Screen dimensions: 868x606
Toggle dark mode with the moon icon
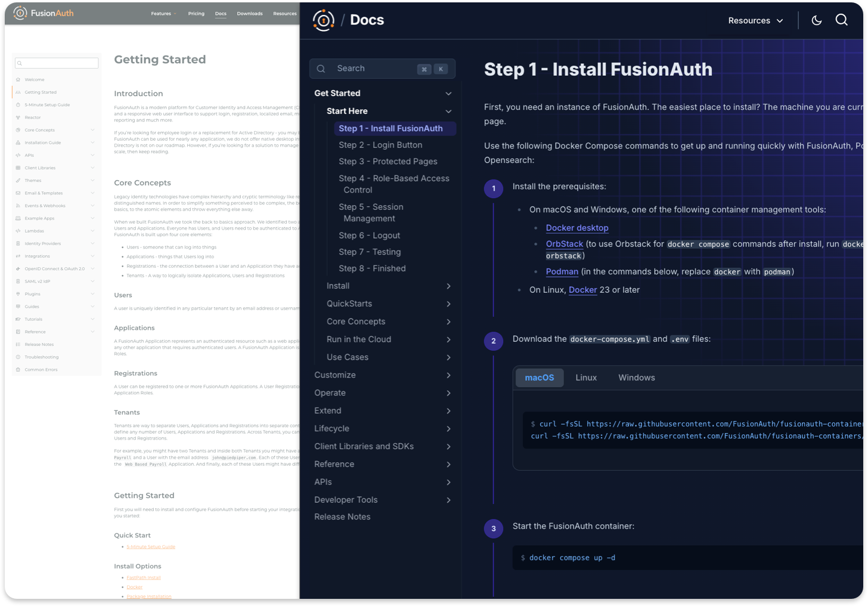coord(817,20)
